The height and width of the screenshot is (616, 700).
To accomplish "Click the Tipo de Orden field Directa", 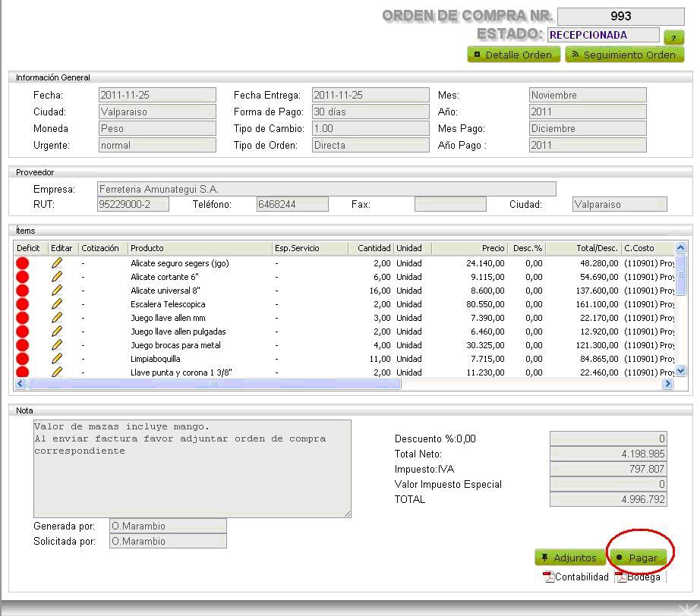I will pyautogui.click(x=370, y=145).
